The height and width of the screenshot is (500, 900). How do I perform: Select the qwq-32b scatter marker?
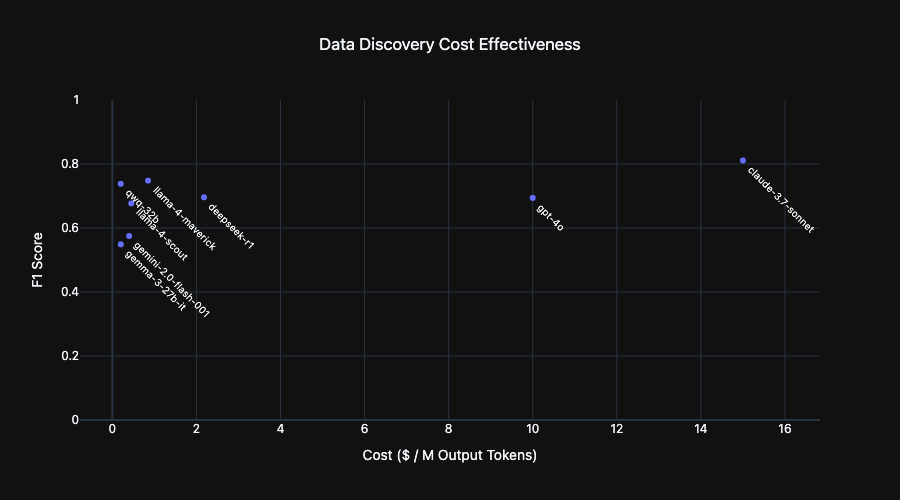pos(120,184)
